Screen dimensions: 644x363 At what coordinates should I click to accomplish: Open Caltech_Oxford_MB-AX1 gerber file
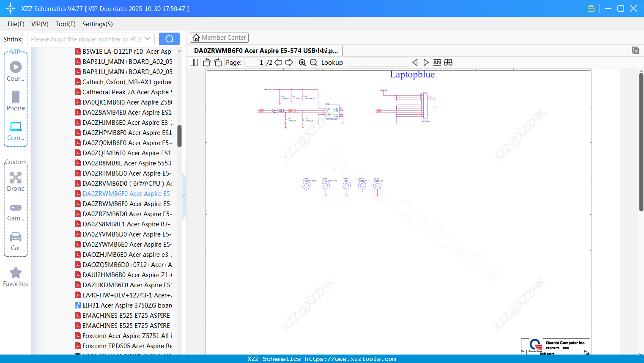(123, 82)
